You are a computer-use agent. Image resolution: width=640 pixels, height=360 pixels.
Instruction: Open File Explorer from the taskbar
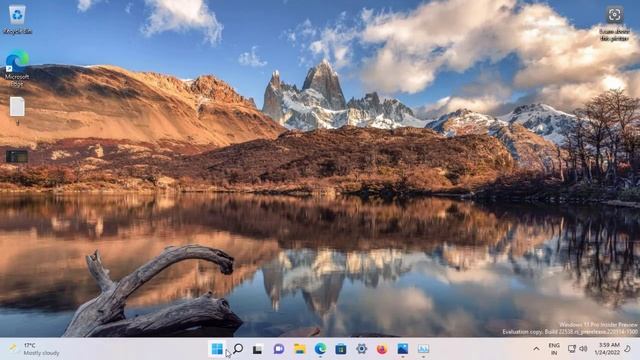[300, 349]
